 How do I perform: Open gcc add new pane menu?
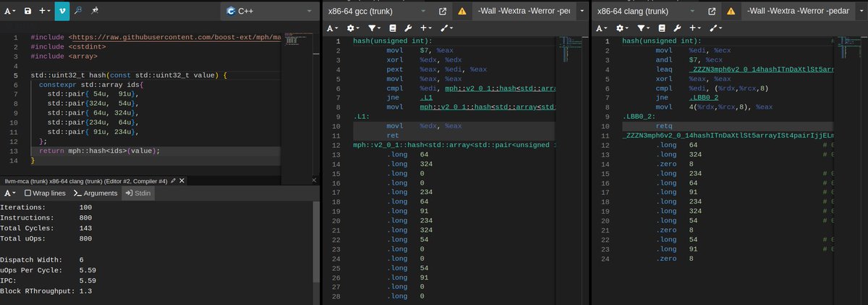pos(425,28)
